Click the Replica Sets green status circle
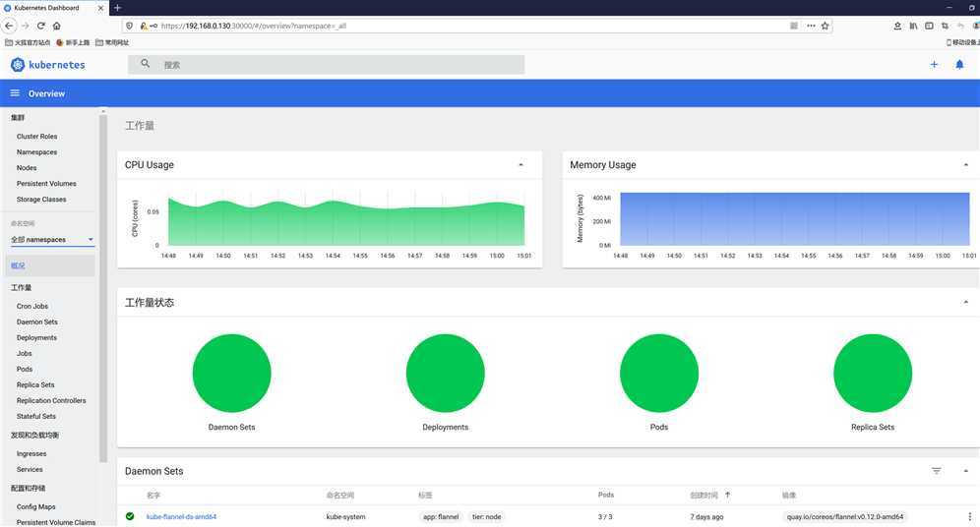Viewport: 980px width, 527px height. click(873, 373)
